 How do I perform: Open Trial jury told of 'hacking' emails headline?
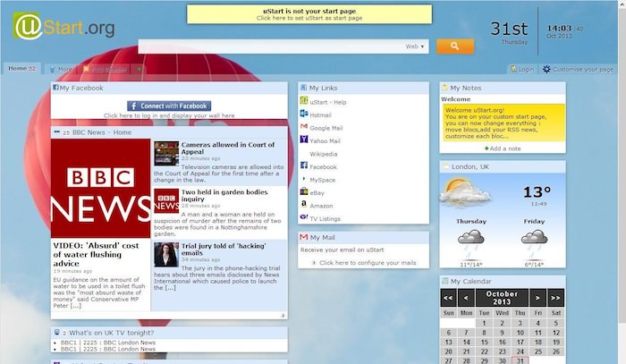tap(224, 250)
